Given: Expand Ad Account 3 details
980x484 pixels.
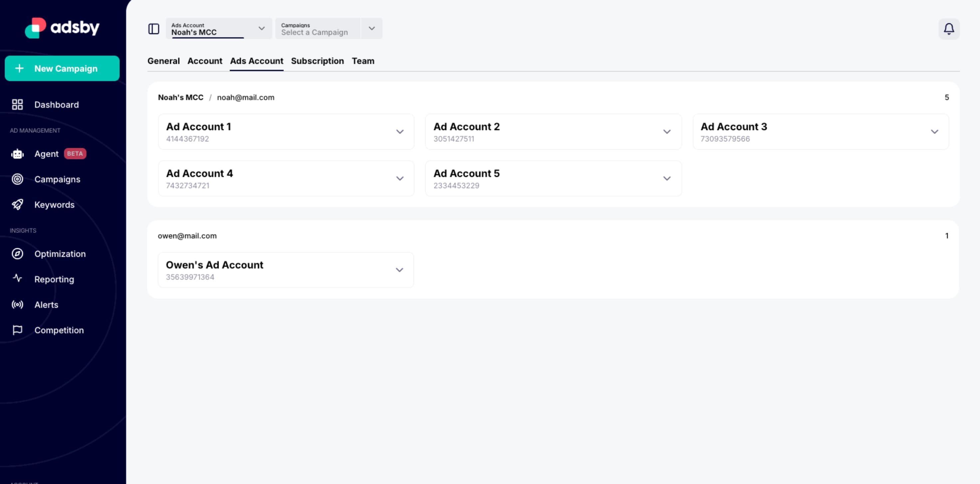Looking at the screenshot, I should [x=935, y=131].
